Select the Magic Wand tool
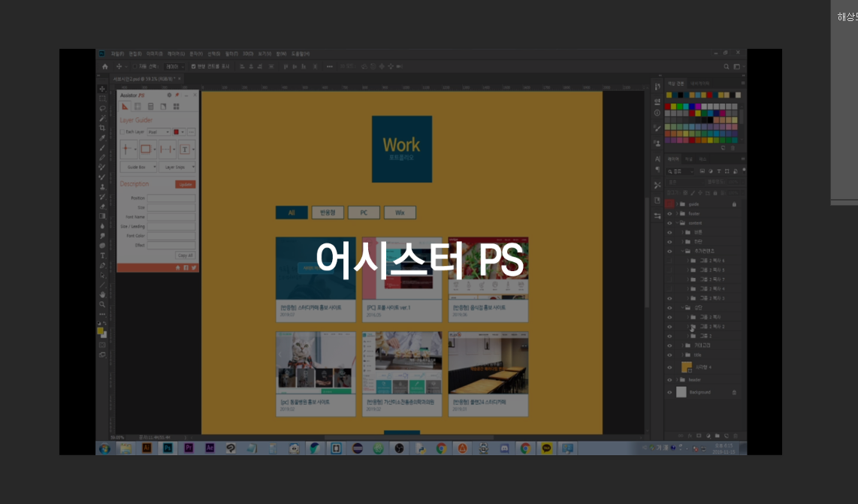The height and width of the screenshot is (504, 858). (x=102, y=118)
